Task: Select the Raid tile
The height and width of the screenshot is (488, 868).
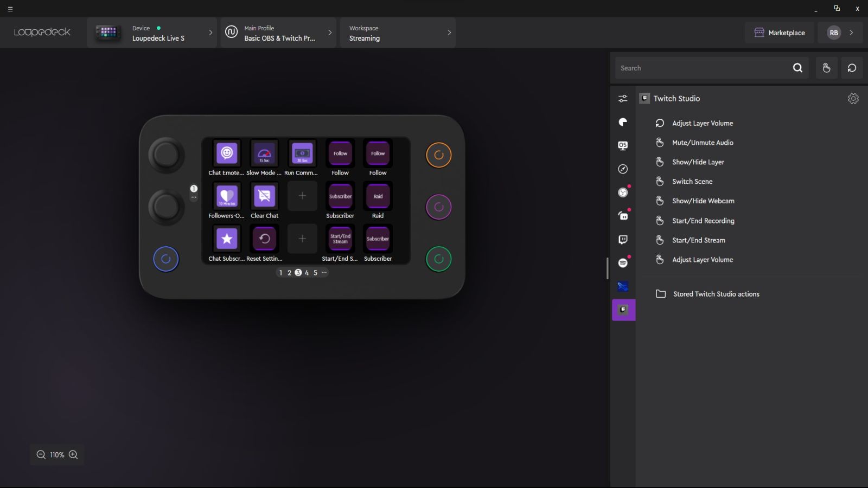Action: (378, 196)
